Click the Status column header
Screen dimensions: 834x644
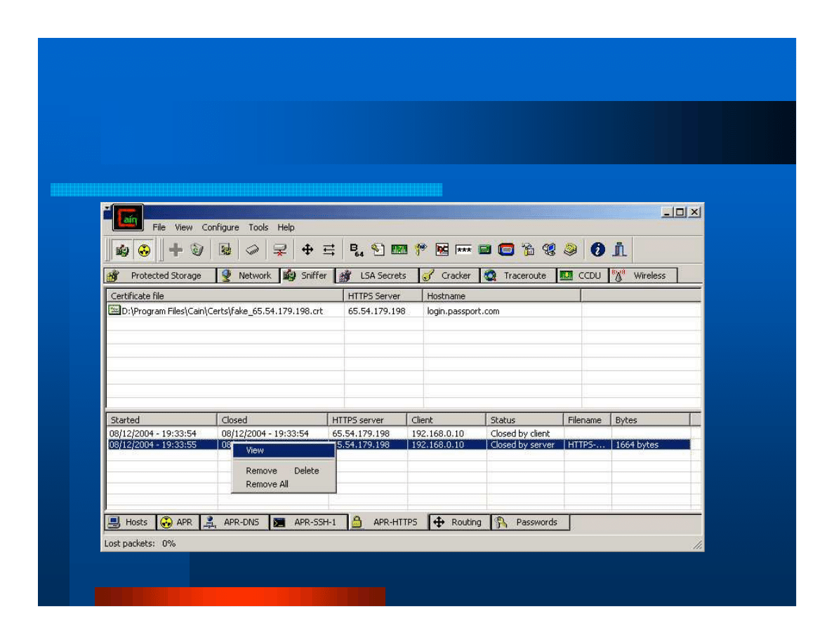[524, 420]
